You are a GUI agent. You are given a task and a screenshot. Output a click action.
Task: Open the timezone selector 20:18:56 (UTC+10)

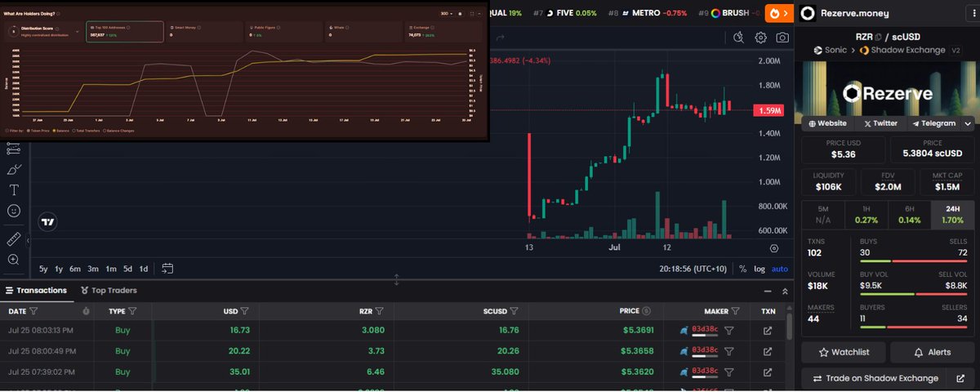tap(694, 269)
